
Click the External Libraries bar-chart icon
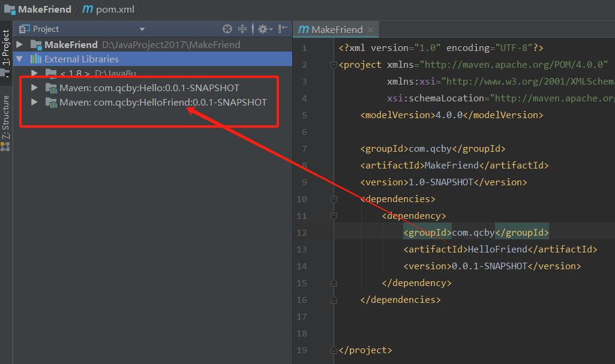tap(35, 59)
